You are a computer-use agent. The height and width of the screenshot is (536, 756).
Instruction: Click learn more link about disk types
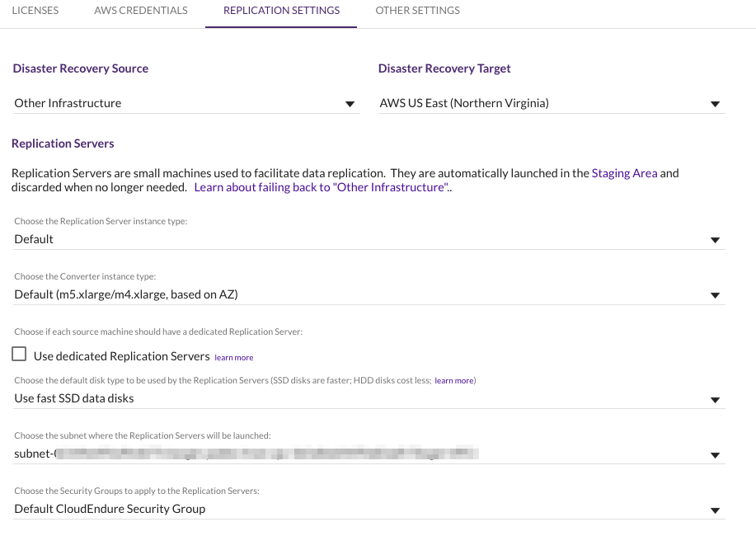pos(454,381)
